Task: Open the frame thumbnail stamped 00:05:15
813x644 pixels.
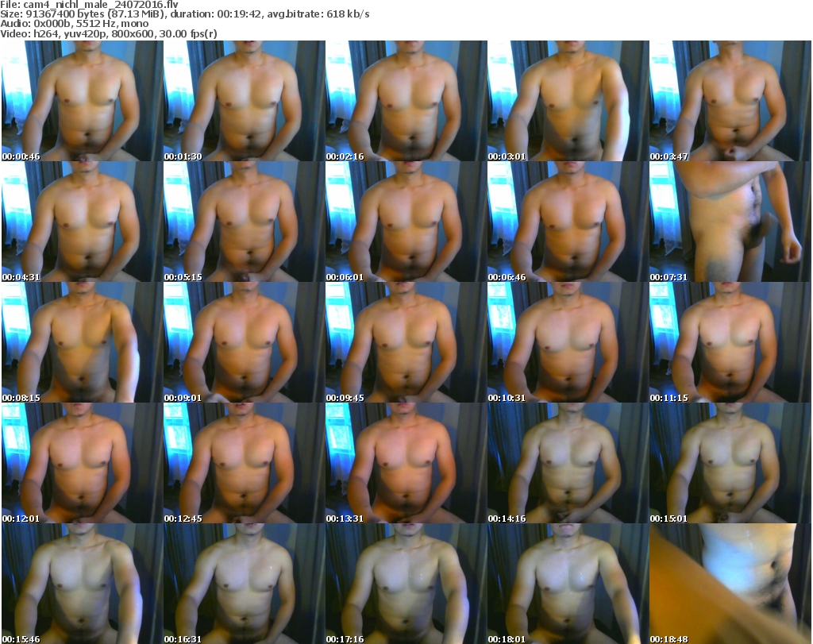Action: click(245, 222)
